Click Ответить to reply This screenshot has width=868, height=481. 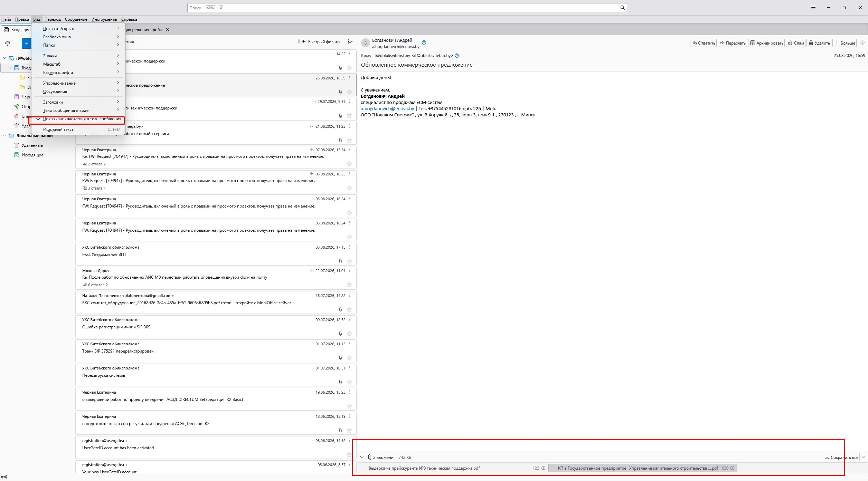pyautogui.click(x=703, y=43)
